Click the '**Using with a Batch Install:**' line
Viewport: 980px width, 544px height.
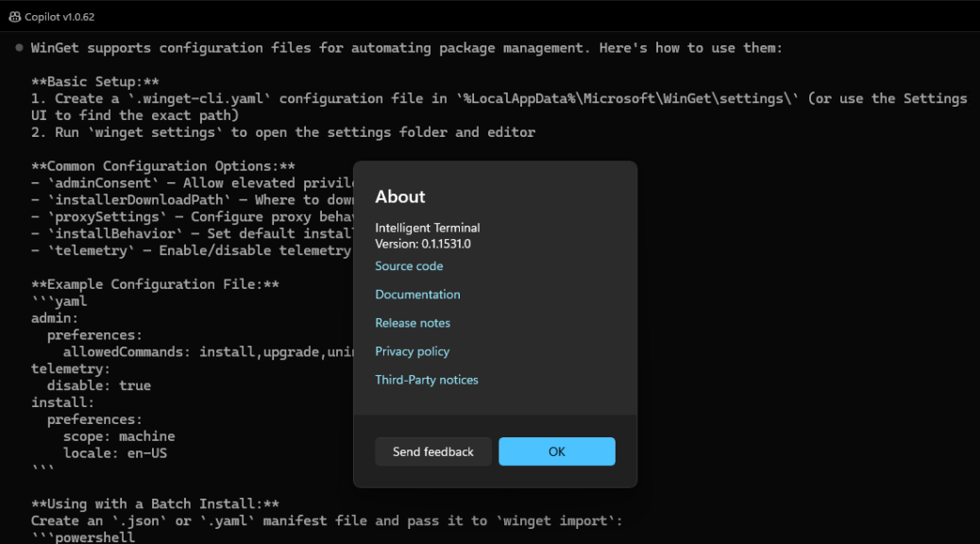(155, 504)
